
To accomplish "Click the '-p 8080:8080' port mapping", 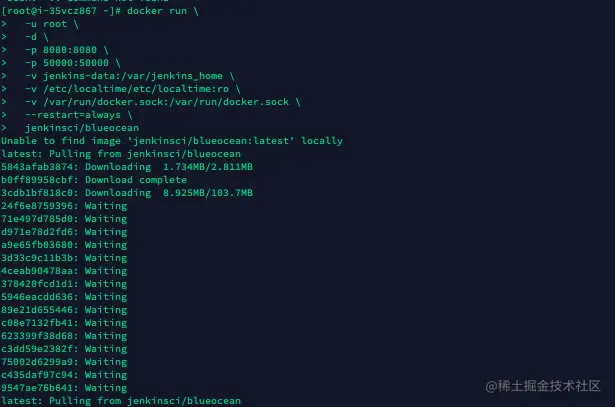I will 61,50.
